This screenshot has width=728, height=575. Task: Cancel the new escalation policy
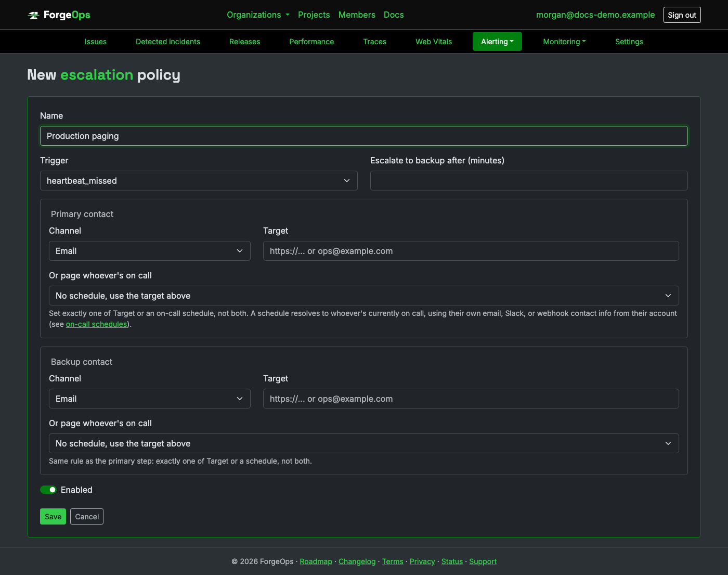87,517
